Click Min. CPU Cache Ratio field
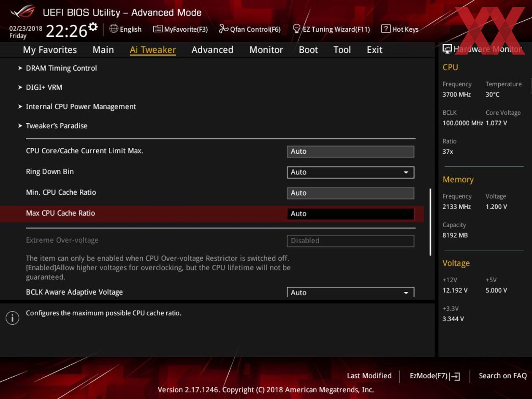 pos(350,193)
